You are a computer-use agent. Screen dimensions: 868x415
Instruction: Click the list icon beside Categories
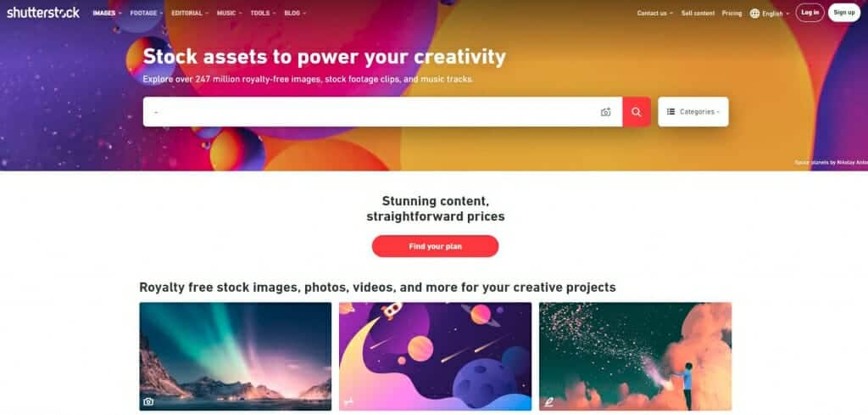(x=671, y=111)
